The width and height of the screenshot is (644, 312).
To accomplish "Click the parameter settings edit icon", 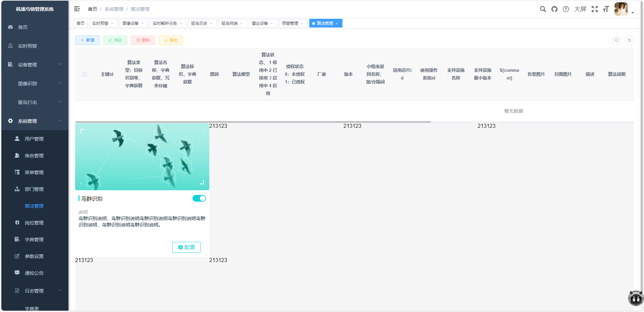I will [x=17, y=256].
